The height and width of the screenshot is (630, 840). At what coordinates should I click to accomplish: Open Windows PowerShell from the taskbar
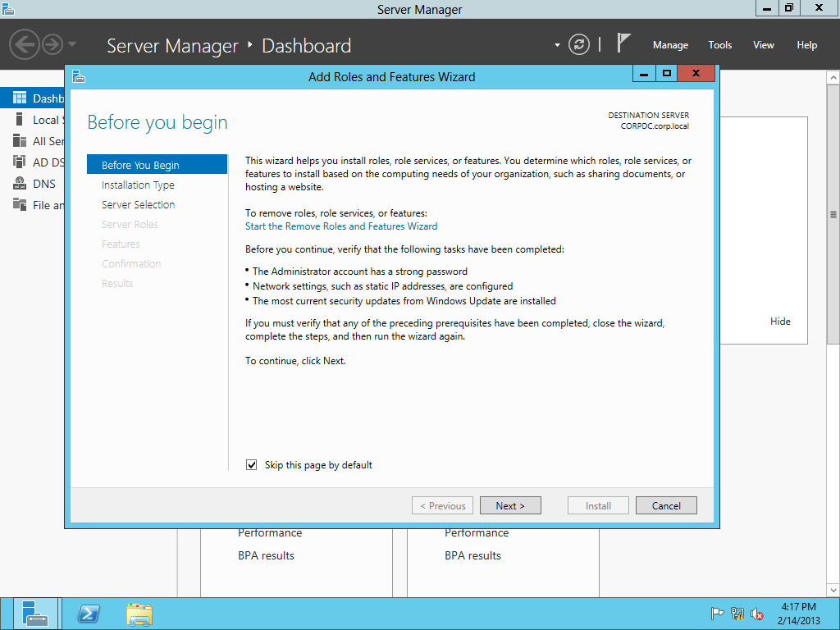tap(89, 614)
